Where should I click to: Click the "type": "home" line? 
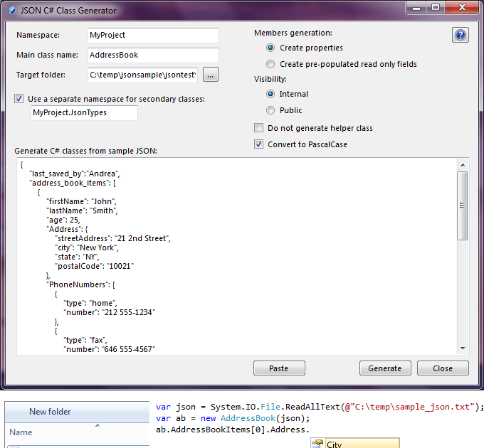coord(90,304)
